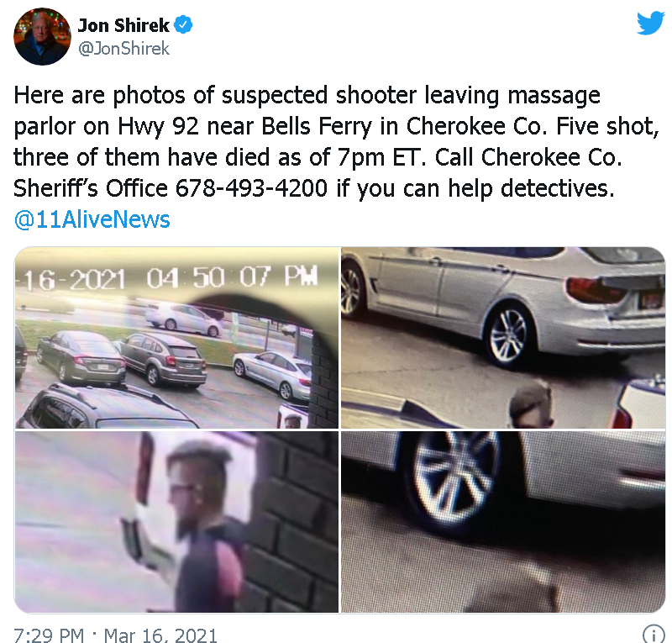Open Jon Shirek's profile picture
Image resolution: width=672 pixels, height=643 pixels.
[x=42, y=37]
